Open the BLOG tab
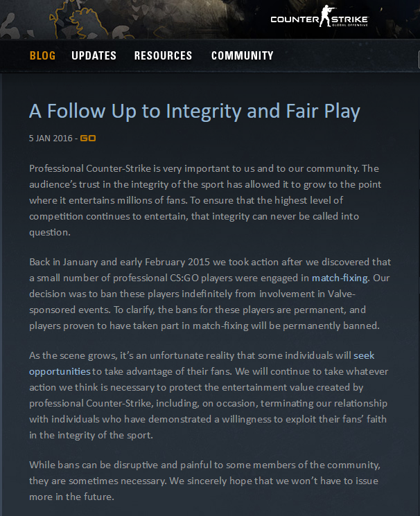This screenshot has height=516, width=420. click(x=42, y=55)
